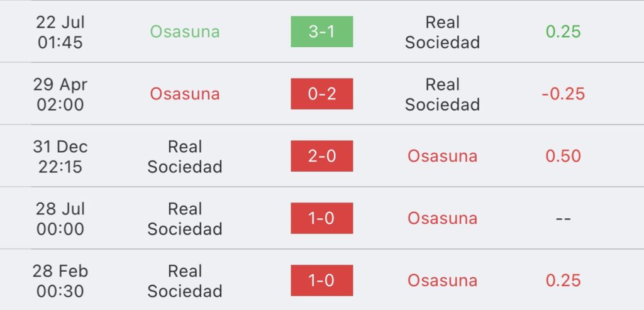This screenshot has width=644, height=310.
Task: Open the red 2-0 score badge
Action: [x=321, y=156]
